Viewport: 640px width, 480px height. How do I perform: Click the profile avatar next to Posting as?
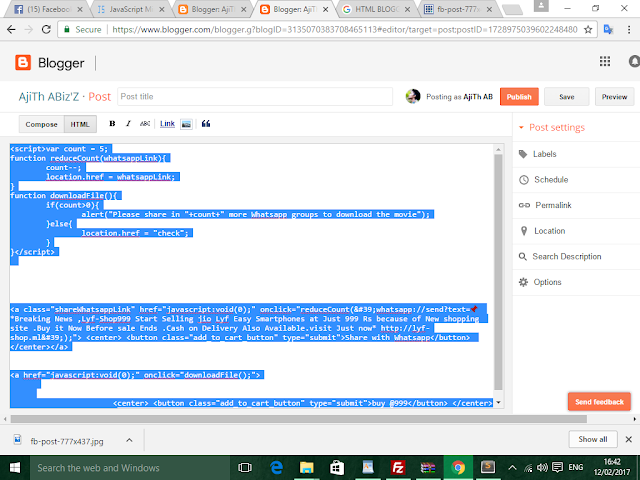[413, 97]
